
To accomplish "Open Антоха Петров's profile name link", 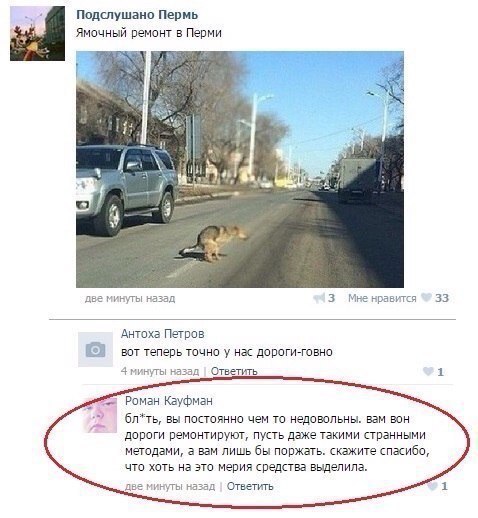I will 163,334.
